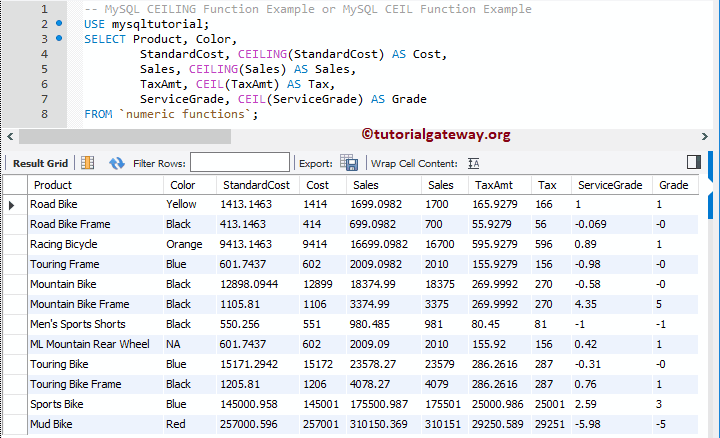Type in the Filter Rows search box
The width and height of the screenshot is (720, 438).
point(239,162)
